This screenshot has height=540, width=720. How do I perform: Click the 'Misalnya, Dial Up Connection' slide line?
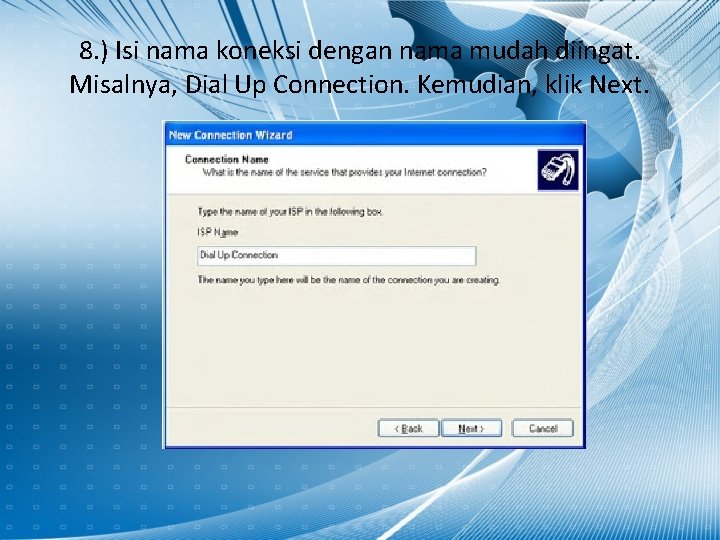[360, 84]
